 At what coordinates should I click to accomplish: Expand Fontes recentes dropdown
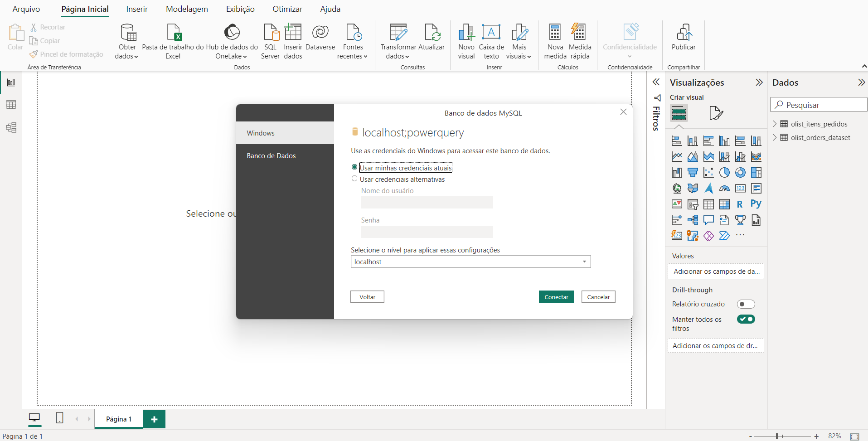[x=353, y=42]
